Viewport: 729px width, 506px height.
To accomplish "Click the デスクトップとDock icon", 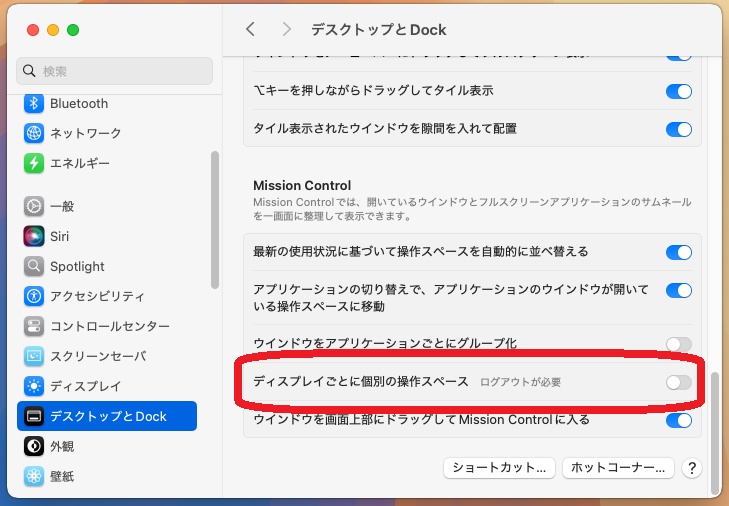I will pos(33,416).
